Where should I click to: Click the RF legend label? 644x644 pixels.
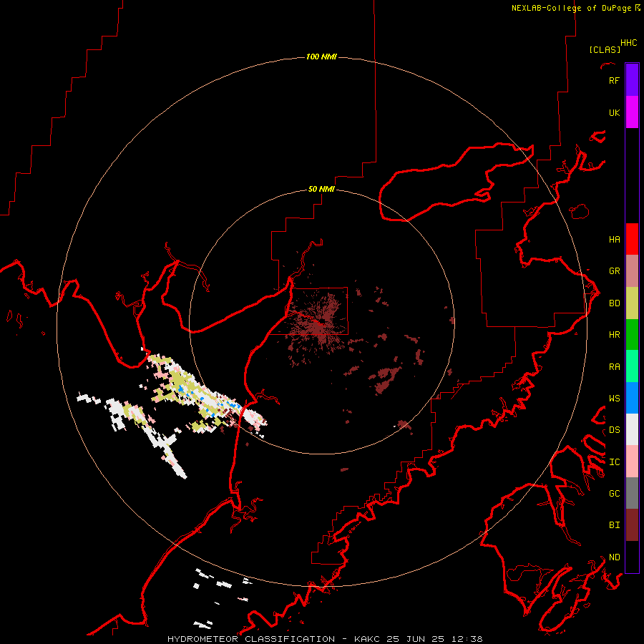click(614, 81)
